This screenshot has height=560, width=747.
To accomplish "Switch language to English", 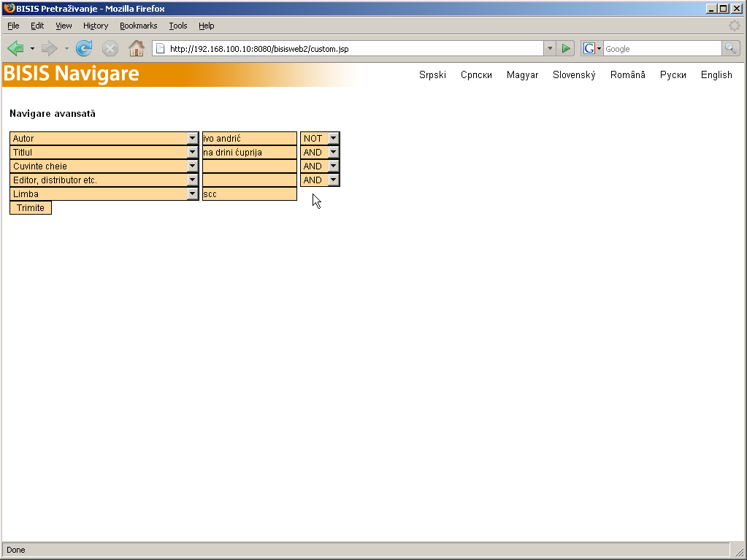I will click(x=716, y=74).
